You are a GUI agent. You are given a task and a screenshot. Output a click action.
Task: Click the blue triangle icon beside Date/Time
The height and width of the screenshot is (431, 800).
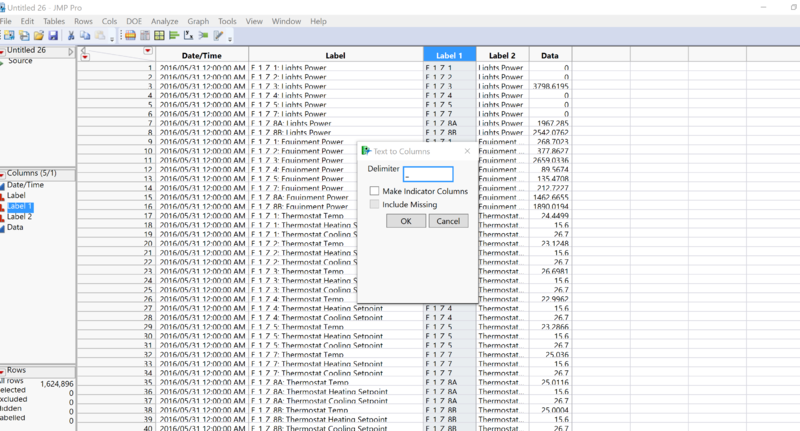point(3,186)
